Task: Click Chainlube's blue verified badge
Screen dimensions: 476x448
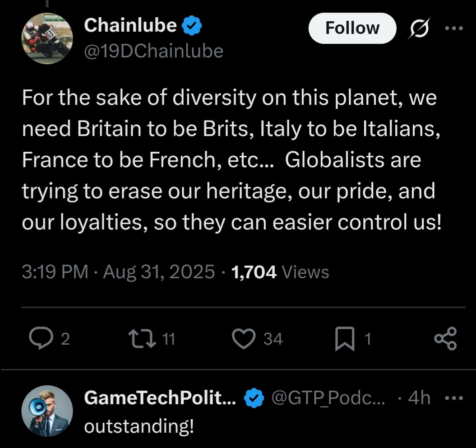Action: [192, 26]
